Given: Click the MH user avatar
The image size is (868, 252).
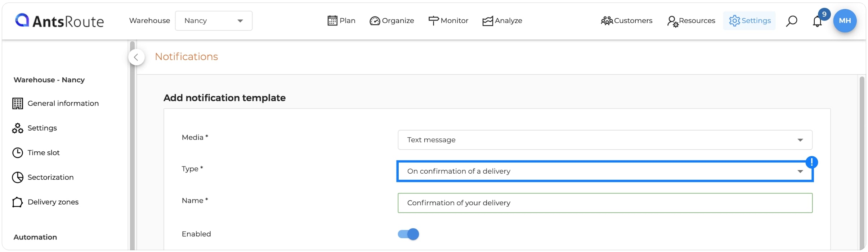Looking at the screenshot, I should 845,20.
